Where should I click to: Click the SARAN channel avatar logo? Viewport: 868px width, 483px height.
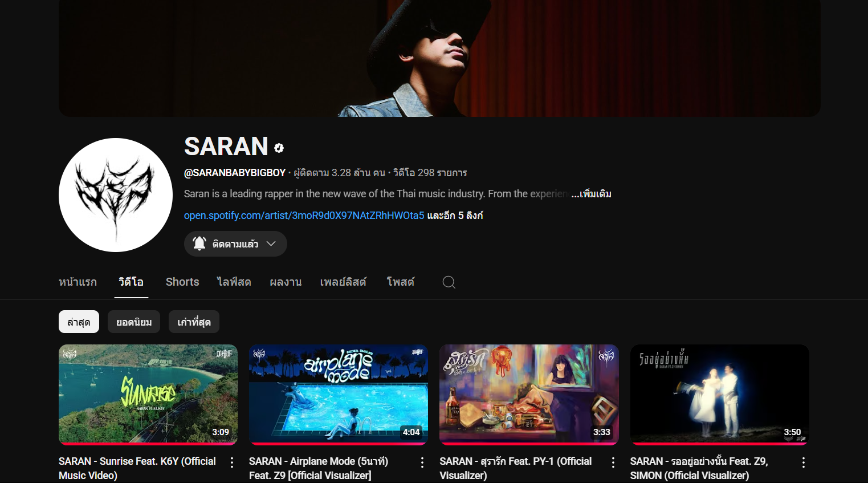(116, 195)
